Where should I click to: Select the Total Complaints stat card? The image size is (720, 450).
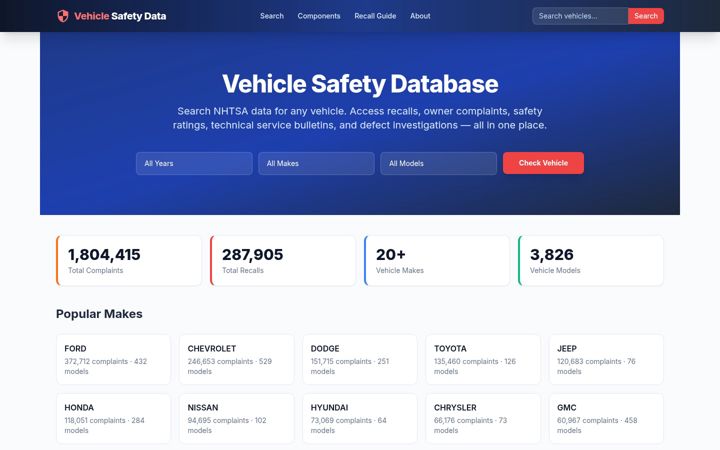(x=129, y=261)
